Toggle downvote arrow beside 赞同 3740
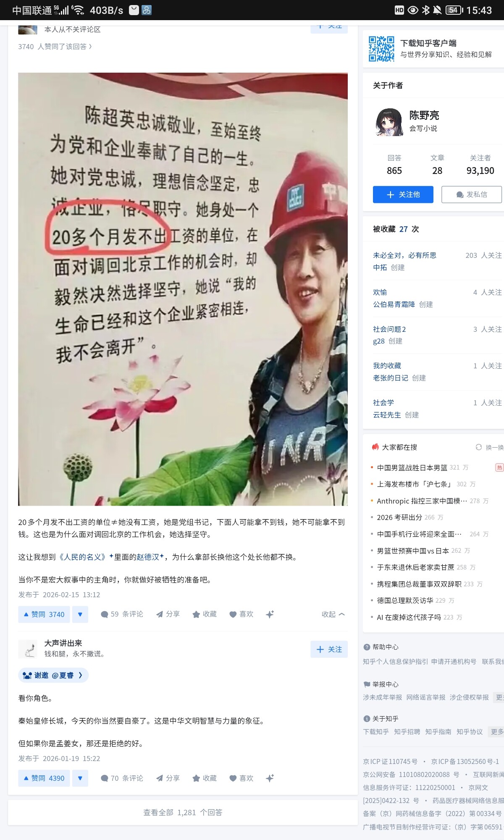 coord(80,614)
